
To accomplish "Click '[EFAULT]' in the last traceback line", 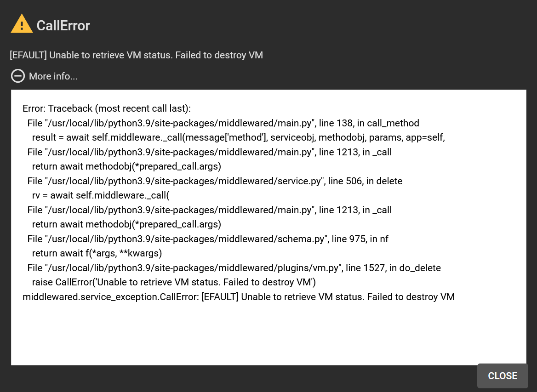I will click(x=219, y=297).
